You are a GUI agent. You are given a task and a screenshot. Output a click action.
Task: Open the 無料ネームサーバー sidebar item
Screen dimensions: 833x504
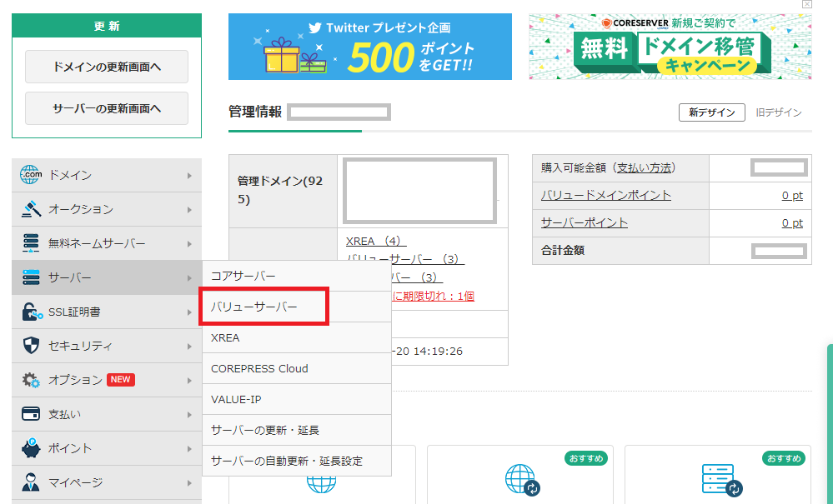[107, 243]
